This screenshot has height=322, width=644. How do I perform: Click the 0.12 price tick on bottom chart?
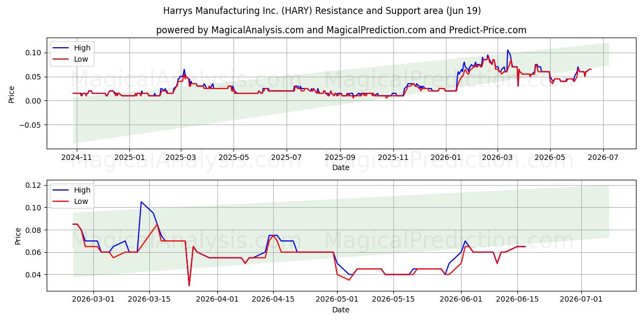click(x=35, y=185)
